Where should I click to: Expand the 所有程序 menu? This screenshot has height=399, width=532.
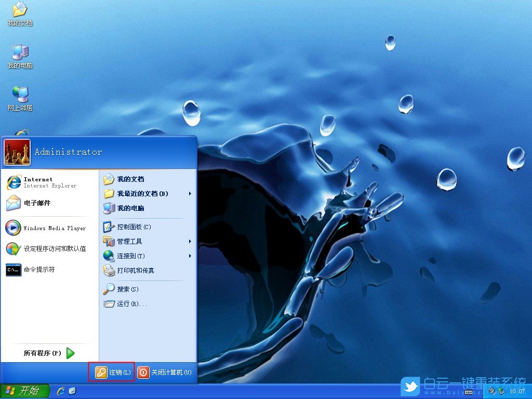click(42, 353)
